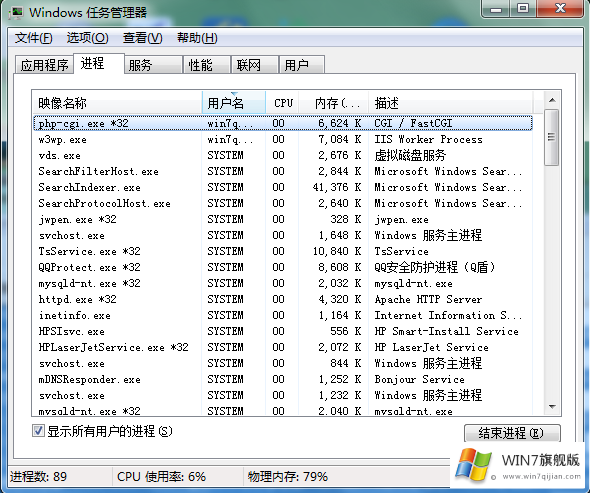Click the process list scrollbar thumb
The image size is (590, 493).
pyautogui.click(x=552, y=137)
